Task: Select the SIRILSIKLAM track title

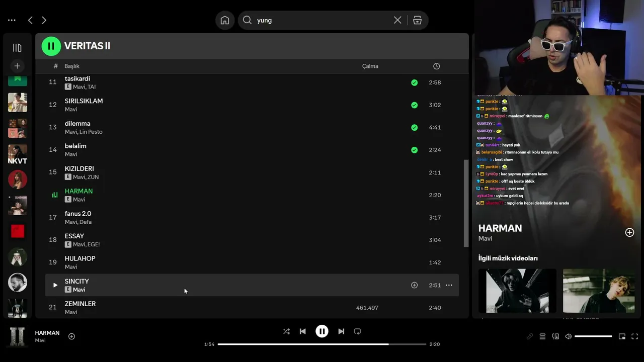Action: pyautogui.click(x=84, y=101)
